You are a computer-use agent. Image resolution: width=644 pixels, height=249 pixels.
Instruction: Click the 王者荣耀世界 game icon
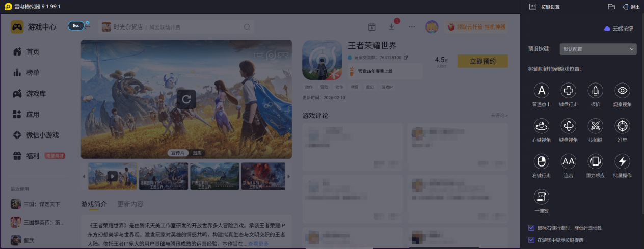coord(321,60)
